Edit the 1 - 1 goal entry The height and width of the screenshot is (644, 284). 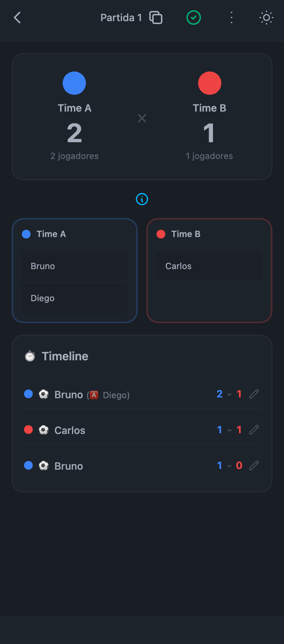[x=254, y=430]
